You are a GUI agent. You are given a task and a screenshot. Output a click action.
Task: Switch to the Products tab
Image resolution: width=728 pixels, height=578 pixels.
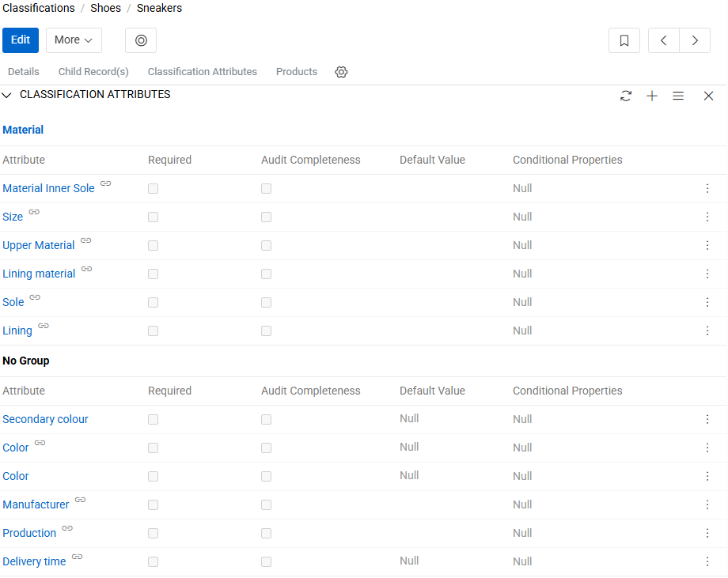pyautogui.click(x=297, y=72)
